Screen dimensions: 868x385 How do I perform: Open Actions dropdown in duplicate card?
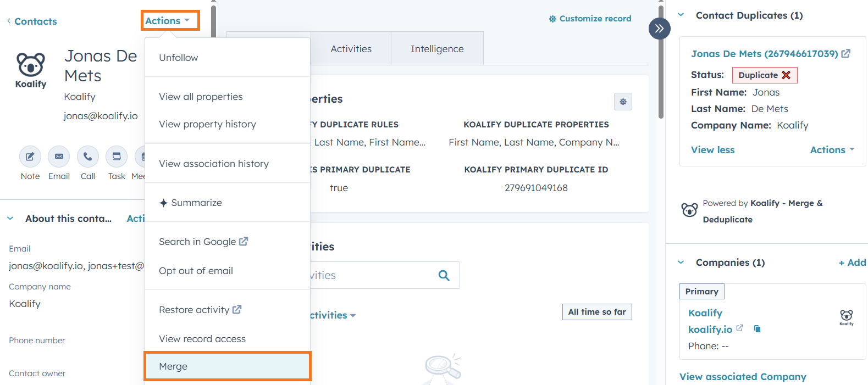[832, 150]
